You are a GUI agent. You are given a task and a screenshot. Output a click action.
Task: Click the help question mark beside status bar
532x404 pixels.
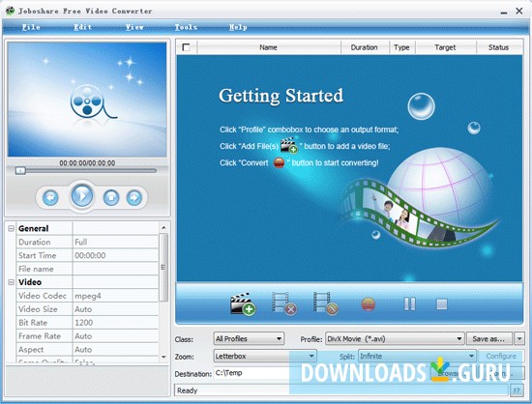coord(517,390)
